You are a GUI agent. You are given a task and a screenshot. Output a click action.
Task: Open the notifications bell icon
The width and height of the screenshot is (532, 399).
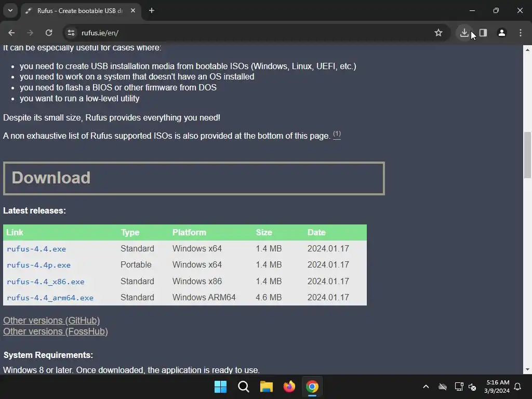518,387
